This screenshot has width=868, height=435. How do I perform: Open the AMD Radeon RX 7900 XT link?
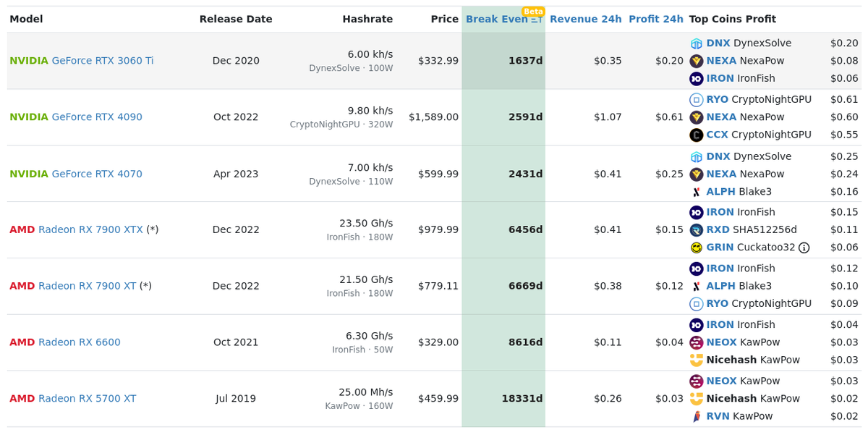pyautogui.click(x=72, y=286)
